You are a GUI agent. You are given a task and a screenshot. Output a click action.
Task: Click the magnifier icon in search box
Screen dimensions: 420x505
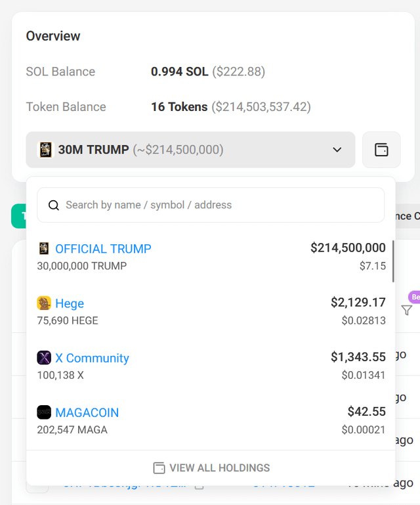point(54,205)
